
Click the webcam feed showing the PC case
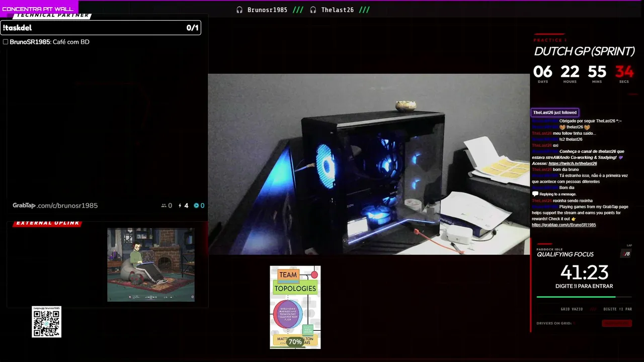click(369, 164)
